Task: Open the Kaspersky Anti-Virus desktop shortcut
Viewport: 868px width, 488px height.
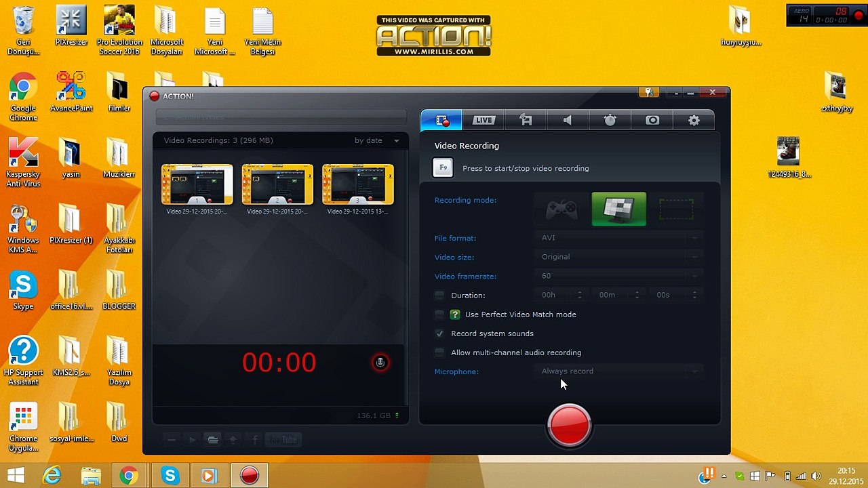Action: [23, 163]
